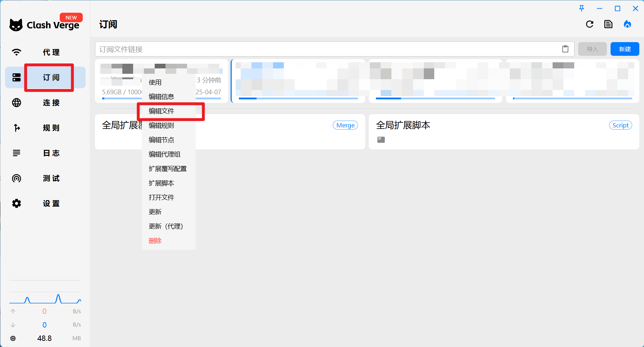This screenshot has width=644, height=347.
Task: Select 扩展覆写配置 menu entry
Action: click(x=169, y=168)
